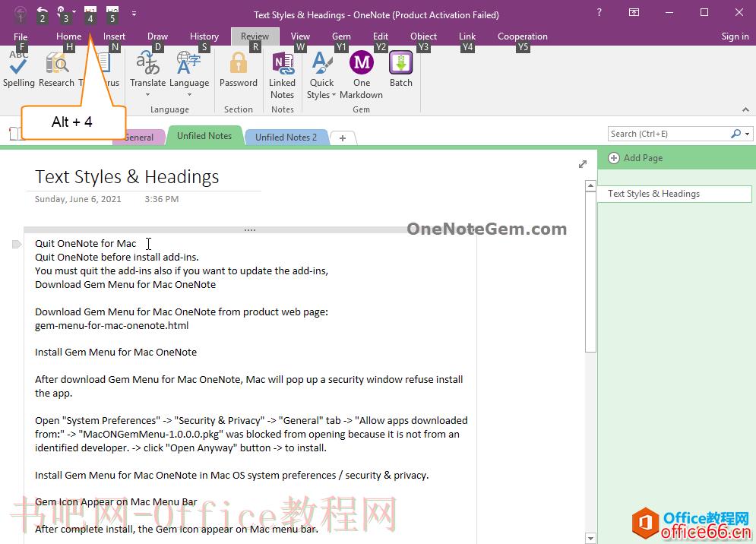Collapse the ribbon with the chevron
756x544 pixels.
tap(745, 109)
